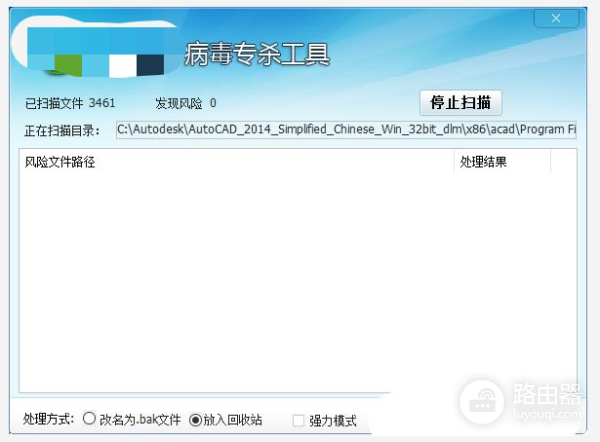Click the 风险文件路径 column header

(236, 162)
